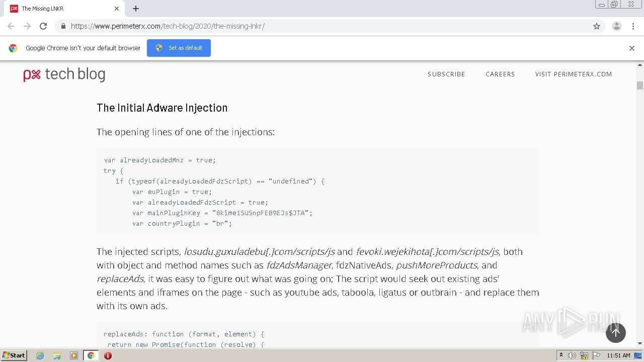Click the browser back arrow

coord(11,26)
